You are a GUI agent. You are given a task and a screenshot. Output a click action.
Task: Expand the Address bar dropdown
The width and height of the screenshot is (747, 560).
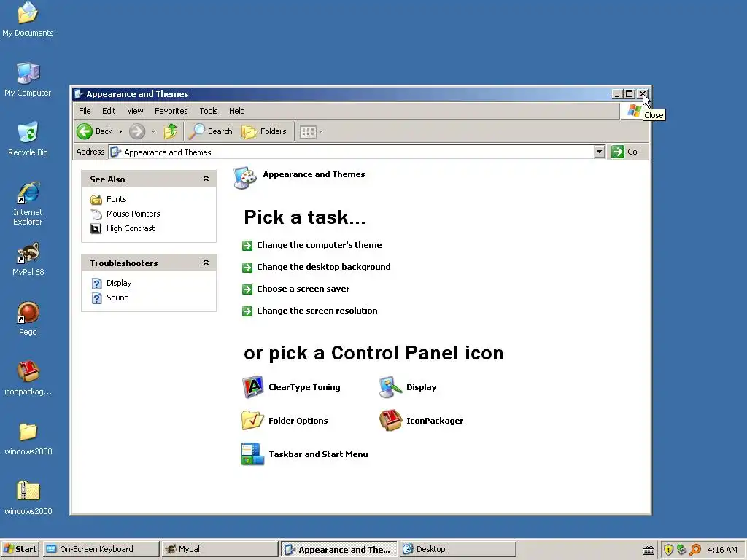tap(600, 152)
